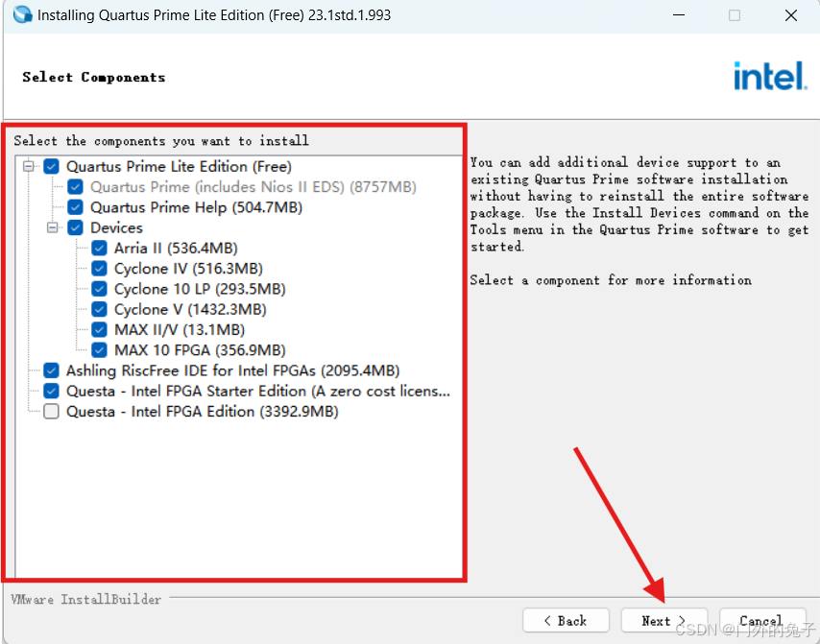Select the MAX II/V (13.1MB) label
Screen dimensions: 820x644
(x=180, y=330)
